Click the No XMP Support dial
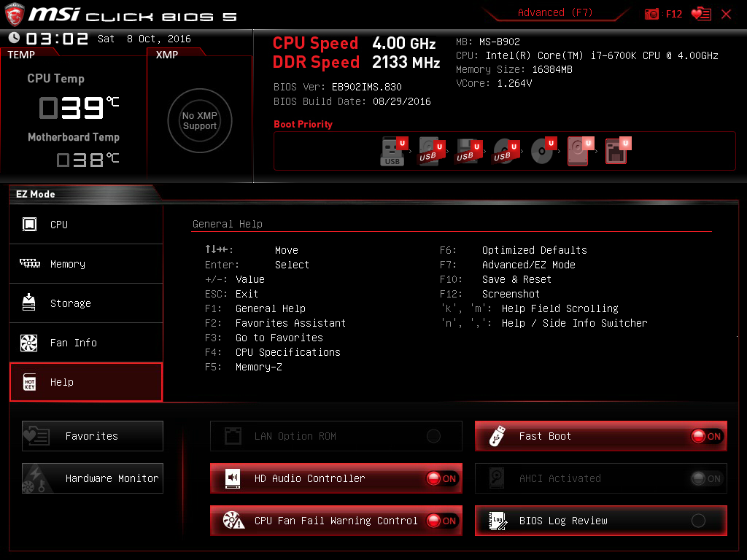The image size is (747, 560). click(200, 120)
